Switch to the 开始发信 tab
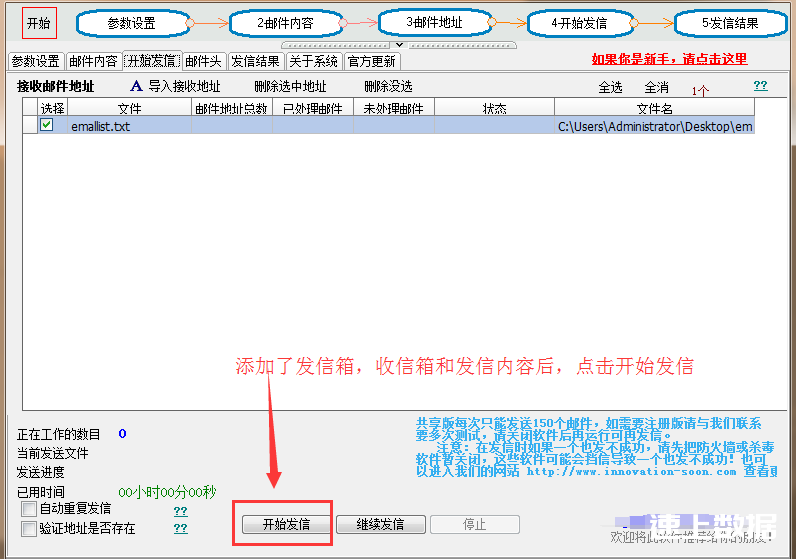The height and width of the screenshot is (559, 796). (152, 61)
